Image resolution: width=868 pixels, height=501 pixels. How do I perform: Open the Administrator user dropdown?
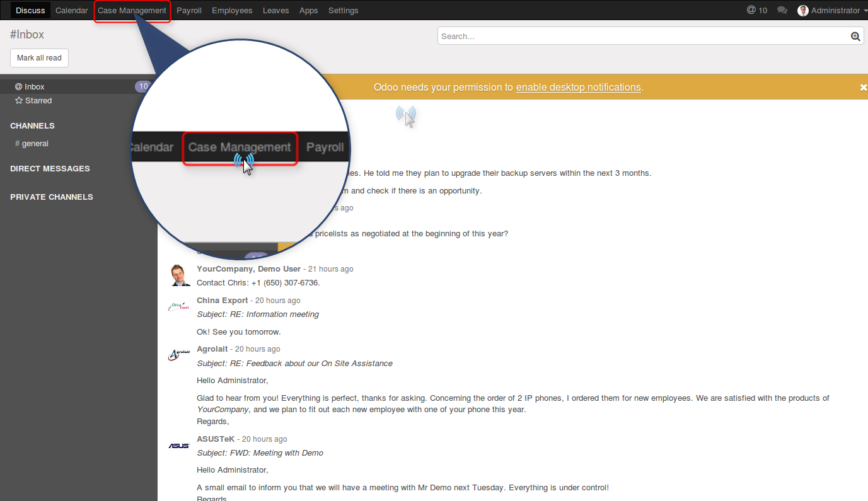[832, 10]
